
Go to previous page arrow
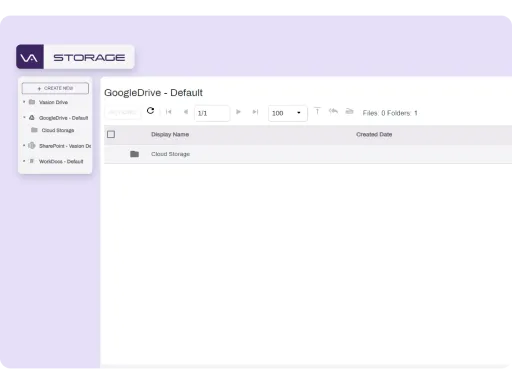coord(186,112)
